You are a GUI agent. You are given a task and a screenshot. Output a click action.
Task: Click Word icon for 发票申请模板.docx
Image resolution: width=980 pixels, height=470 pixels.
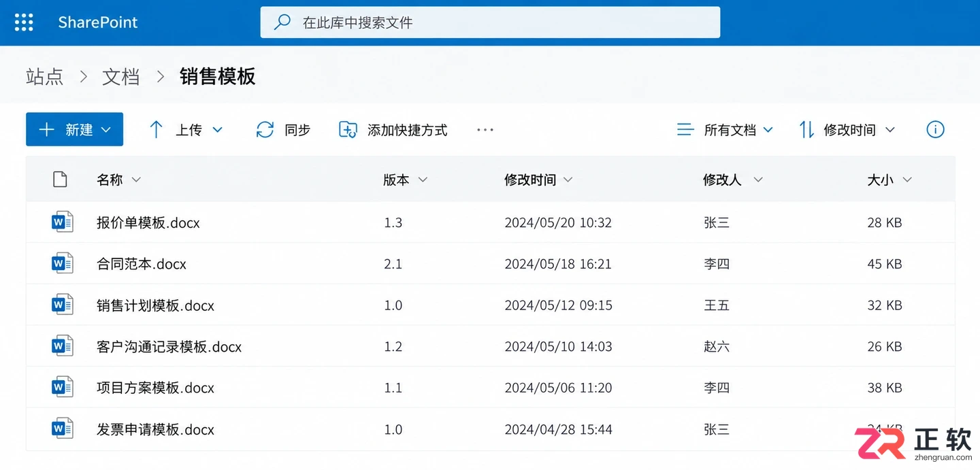(63, 429)
